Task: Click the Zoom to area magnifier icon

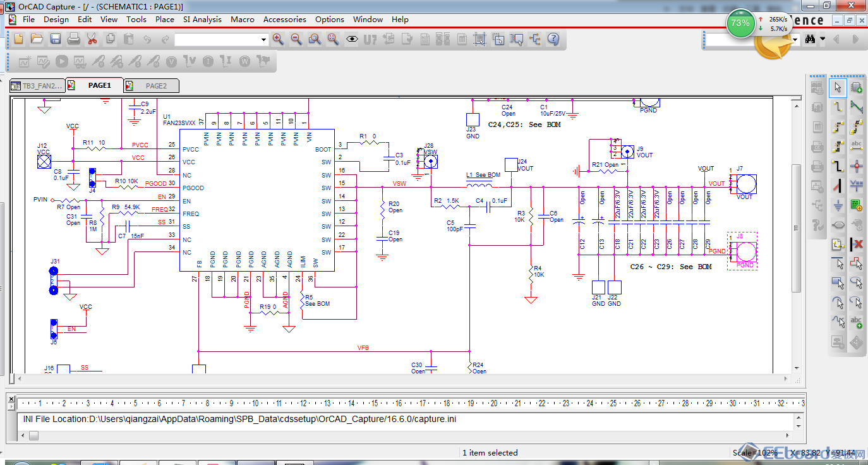Action: pyautogui.click(x=314, y=39)
